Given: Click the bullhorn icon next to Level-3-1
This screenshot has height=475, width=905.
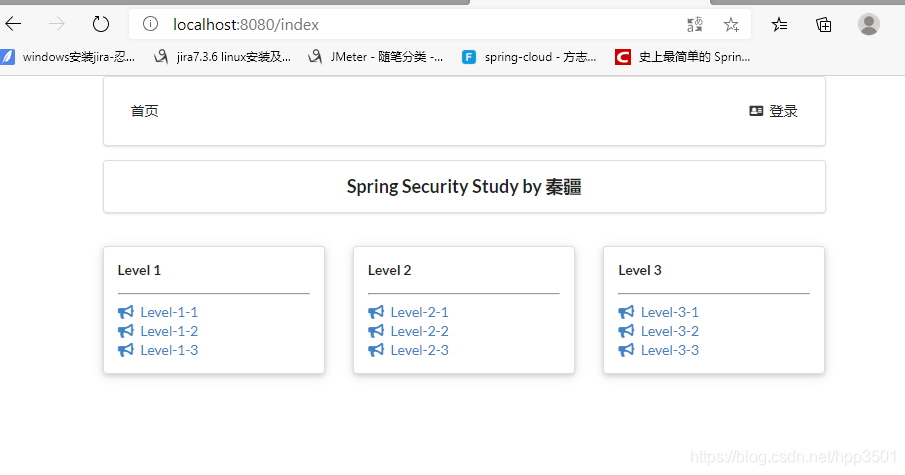Looking at the screenshot, I should click(626, 312).
